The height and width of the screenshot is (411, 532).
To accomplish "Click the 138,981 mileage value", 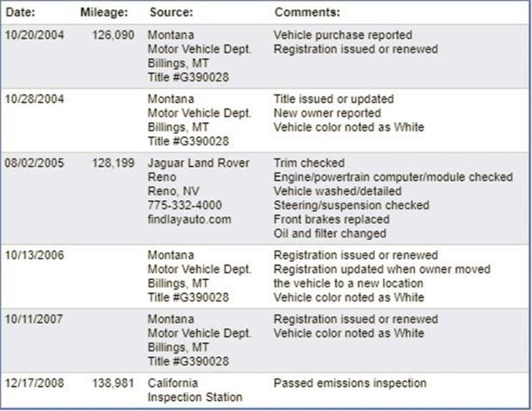I will click(x=113, y=384).
